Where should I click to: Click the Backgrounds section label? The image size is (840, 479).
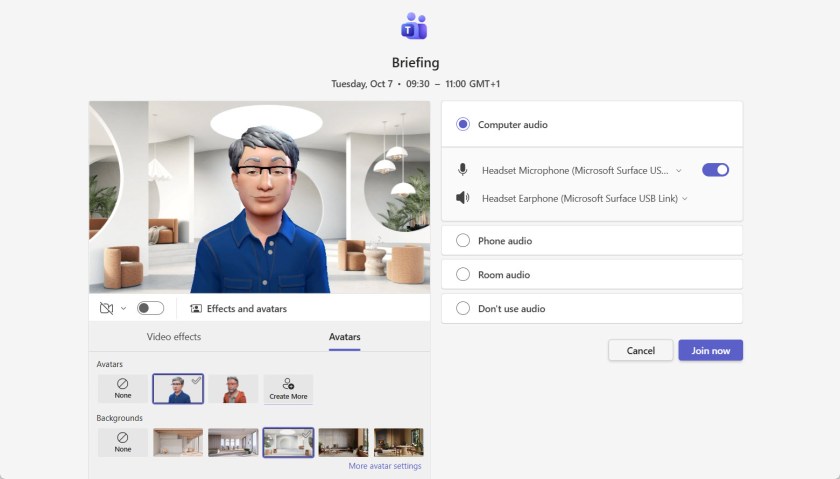pos(119,418)
